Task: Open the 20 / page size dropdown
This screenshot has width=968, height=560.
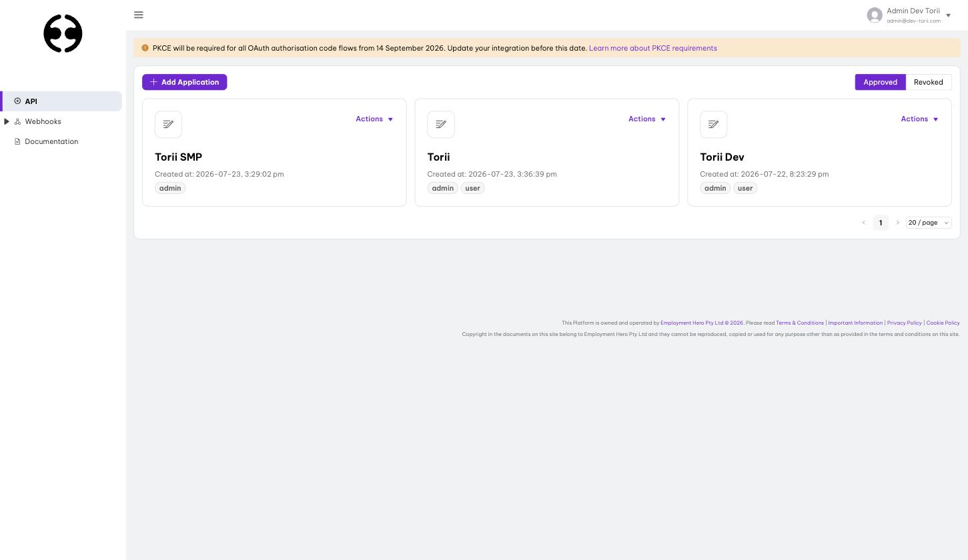Action: click(929, 223)
